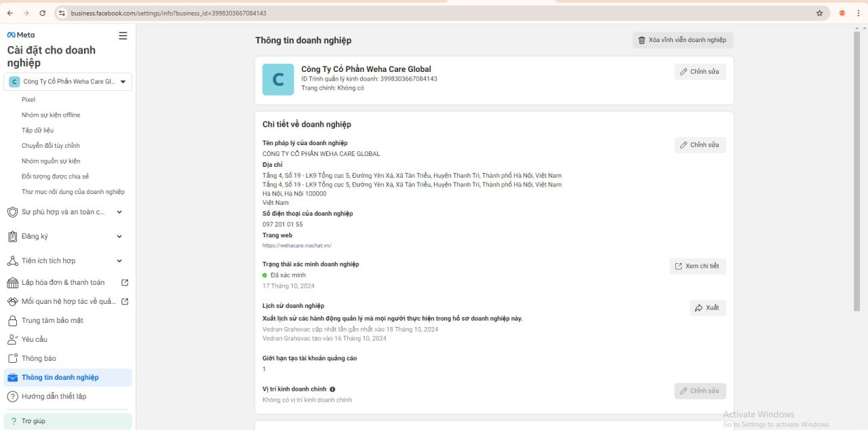
Task: Click Chỉnh sửa beside company name card
Action: pyautogui.click(x=700, y=72)
